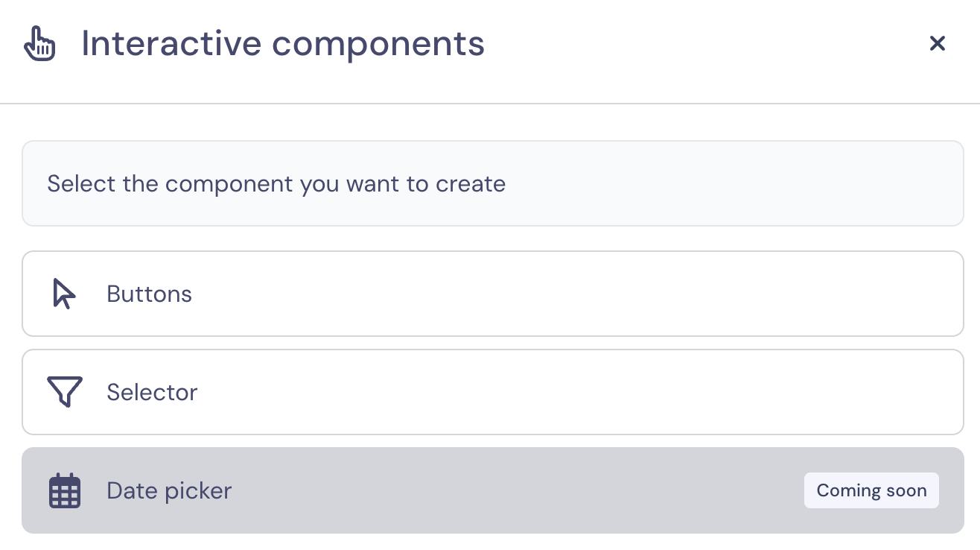Close the Interactive components dialog
The image size is (980, 550).
937,44
